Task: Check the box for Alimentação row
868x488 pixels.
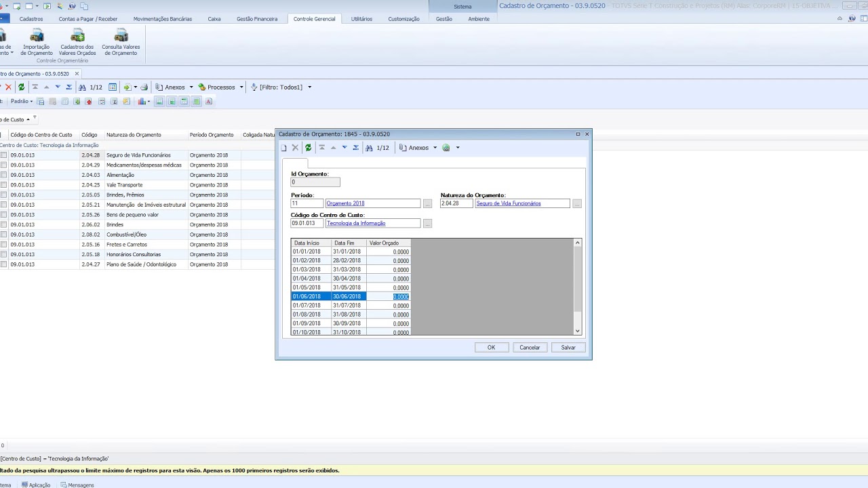Action: [x=3, y=175]
